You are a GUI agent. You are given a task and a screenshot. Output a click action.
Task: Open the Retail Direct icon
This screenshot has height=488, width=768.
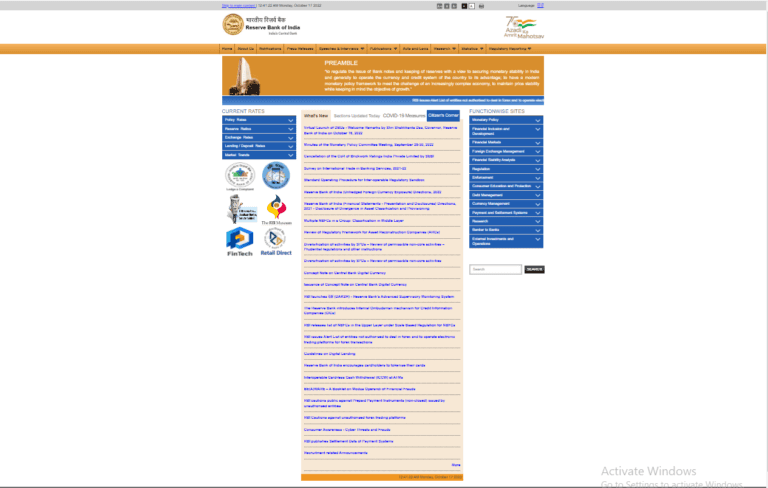pyautogui.click(x=275, y=240)
